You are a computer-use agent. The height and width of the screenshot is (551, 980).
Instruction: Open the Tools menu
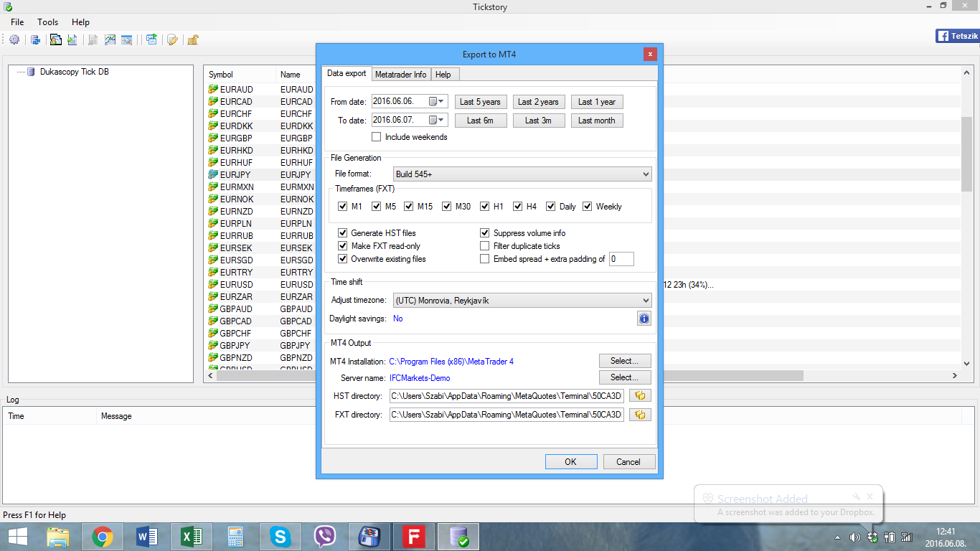coord(48,22)
